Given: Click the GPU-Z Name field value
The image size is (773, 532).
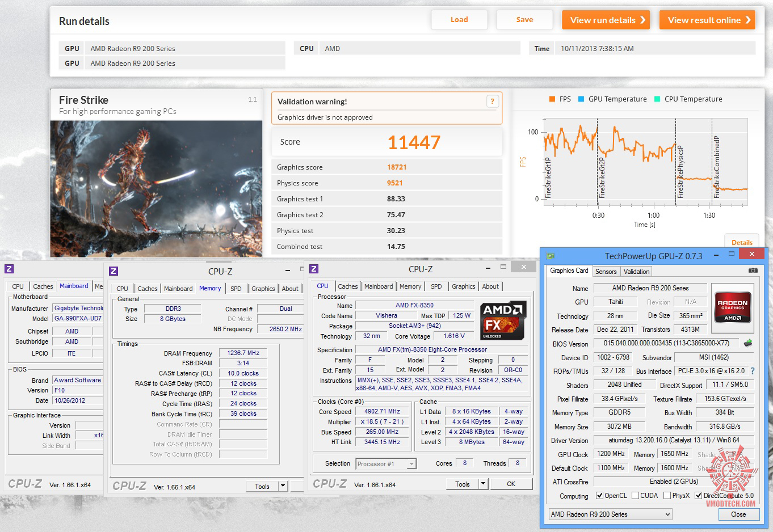Looking at the screenshot, I should coord(650,288).
